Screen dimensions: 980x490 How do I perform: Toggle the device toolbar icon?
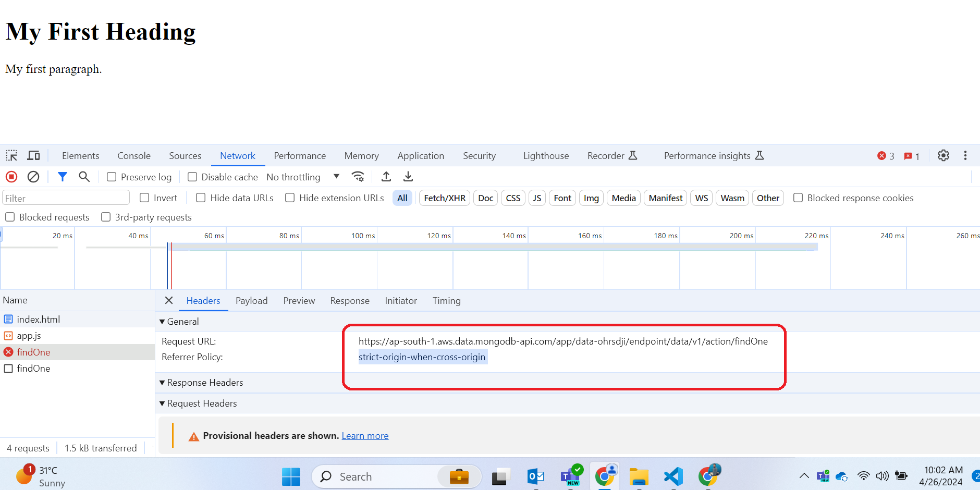[33, 155]
